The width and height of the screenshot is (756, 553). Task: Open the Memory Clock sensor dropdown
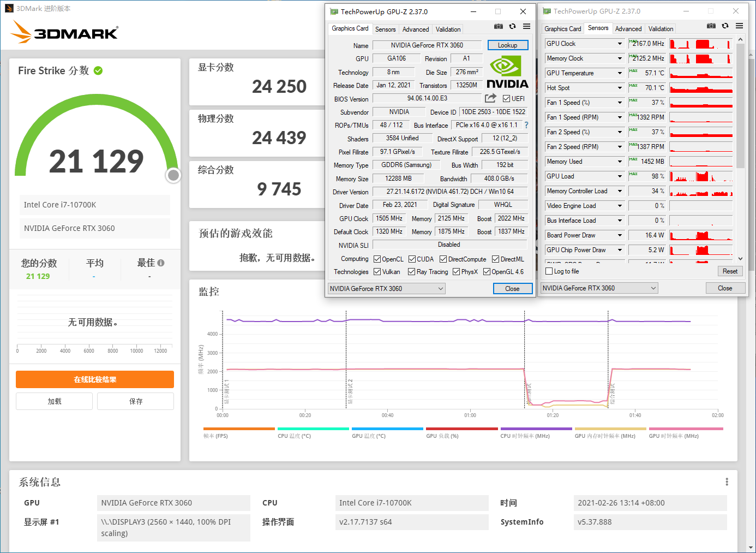click(x=620, y=58)
